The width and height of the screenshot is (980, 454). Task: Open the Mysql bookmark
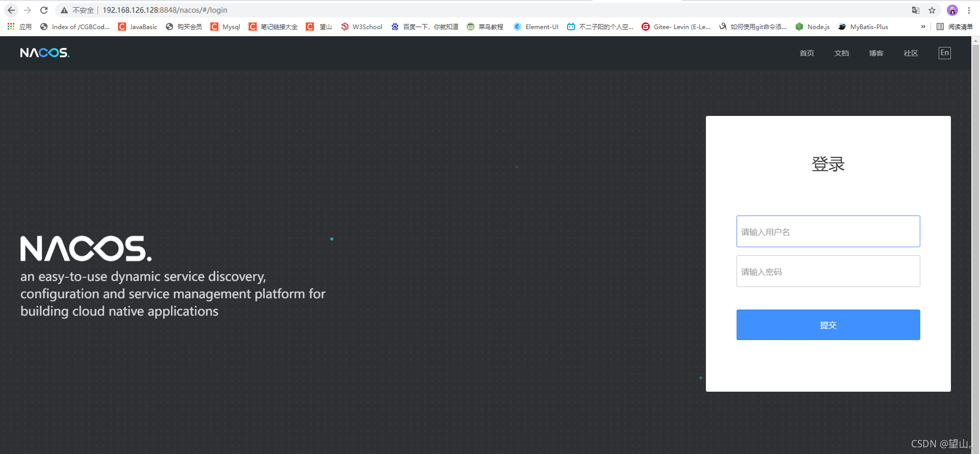[x=225, y=27]
